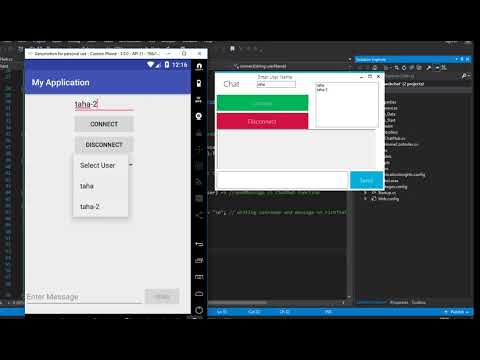Open the camera widget in emulator sidebar

[199, 116]
